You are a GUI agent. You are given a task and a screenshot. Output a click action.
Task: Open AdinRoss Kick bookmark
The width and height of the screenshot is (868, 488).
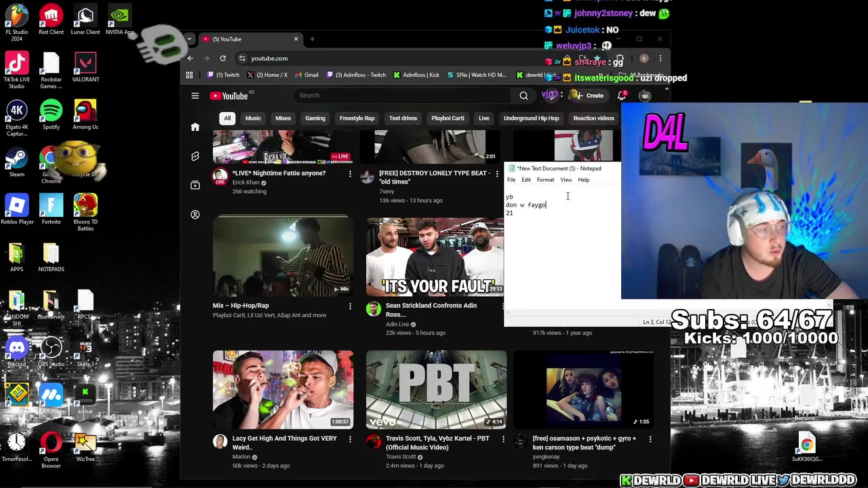[416, 75]
